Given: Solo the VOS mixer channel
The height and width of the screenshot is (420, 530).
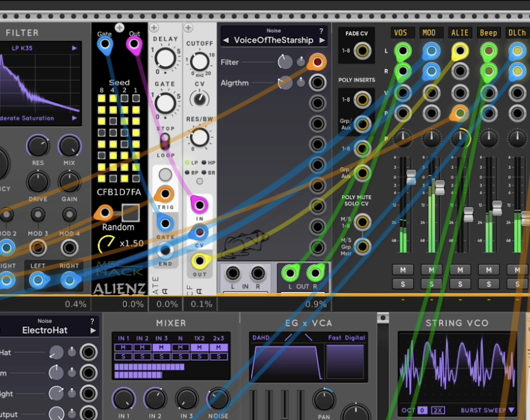Looking at the screenshot, I should click(x=403, y=284).
